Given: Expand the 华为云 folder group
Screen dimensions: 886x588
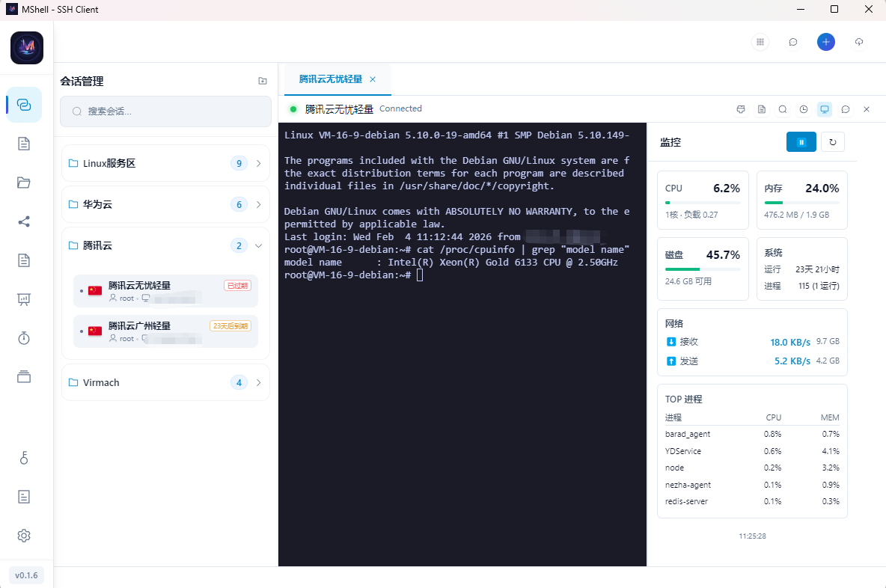Looking at the screenshot, I should pos(165,204).
